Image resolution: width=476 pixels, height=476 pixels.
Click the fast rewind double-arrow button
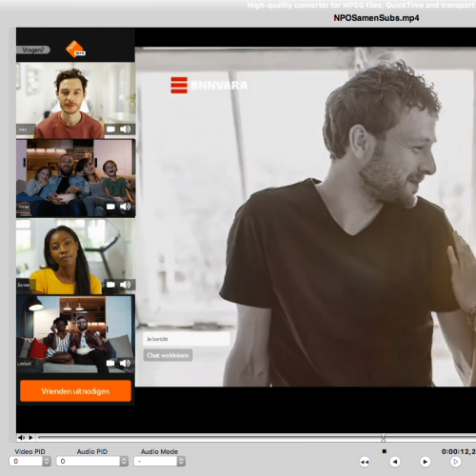tap(365, 462)
